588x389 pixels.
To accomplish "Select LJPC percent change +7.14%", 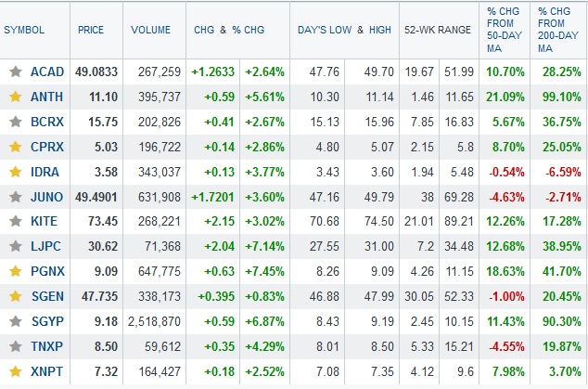I will pos(264,246).
